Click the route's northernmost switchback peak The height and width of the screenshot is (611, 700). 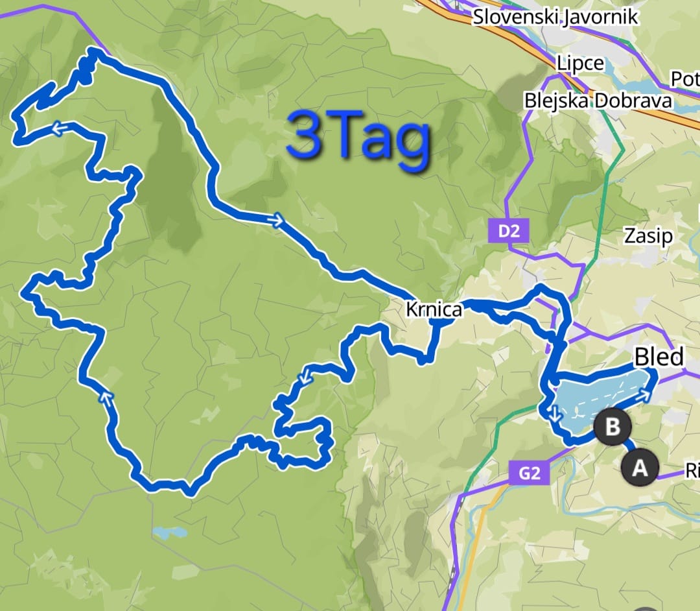(x=94, y=51)
